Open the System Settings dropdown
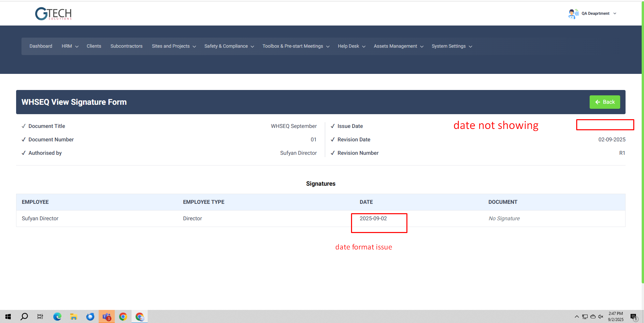Image resolution: width=644 pixels, height=323 pixels. pyautogui.click(x=452, y=46)
